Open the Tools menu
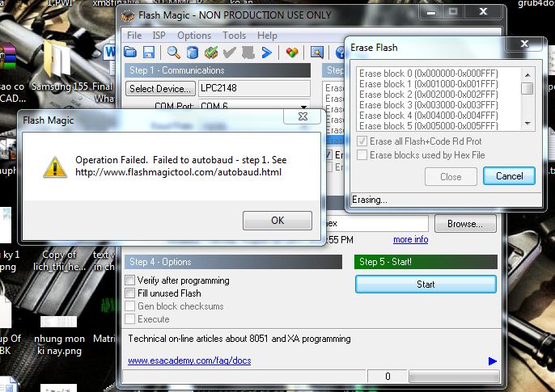The image size is (555, 392). 234,36
